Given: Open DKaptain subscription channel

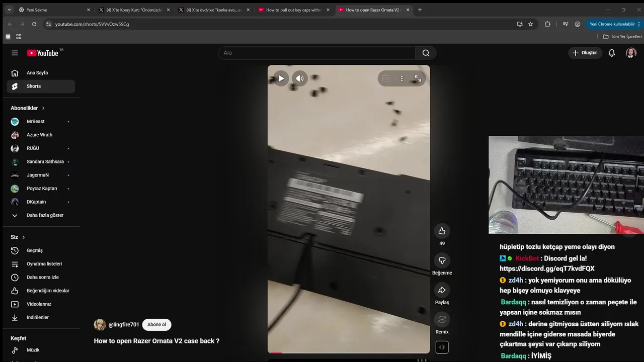Looking at the screenshot, I should pos(41,202).
